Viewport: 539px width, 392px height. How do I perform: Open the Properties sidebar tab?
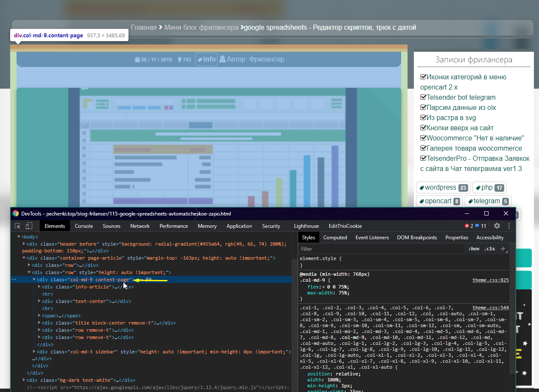[457, 238]
